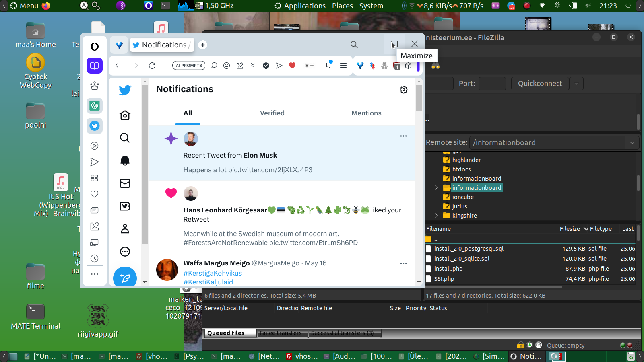The image size is (644, 362).
Task: Open Twitter Blue icon in sidebar
Action: coord(125,206)
